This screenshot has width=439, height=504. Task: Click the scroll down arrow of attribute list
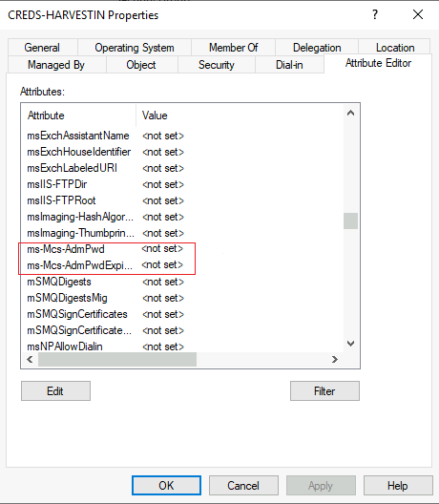(350, 344)
